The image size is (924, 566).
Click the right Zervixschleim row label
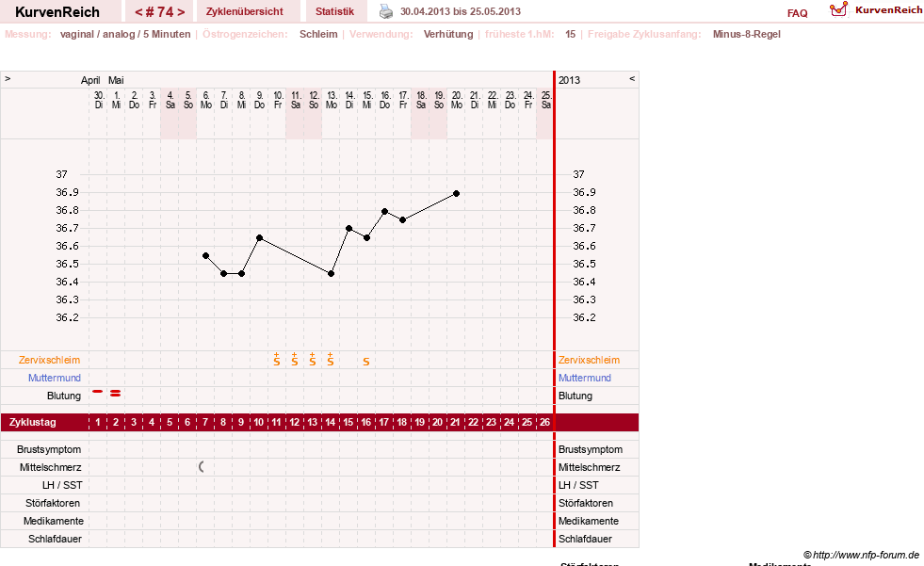590,360
